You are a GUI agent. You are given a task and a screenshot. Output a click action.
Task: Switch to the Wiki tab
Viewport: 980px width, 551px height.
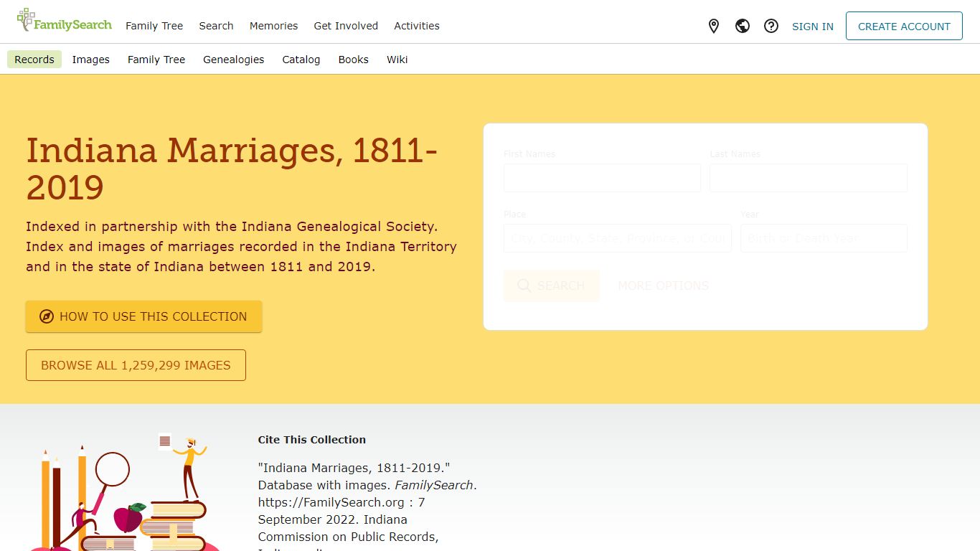397,60
